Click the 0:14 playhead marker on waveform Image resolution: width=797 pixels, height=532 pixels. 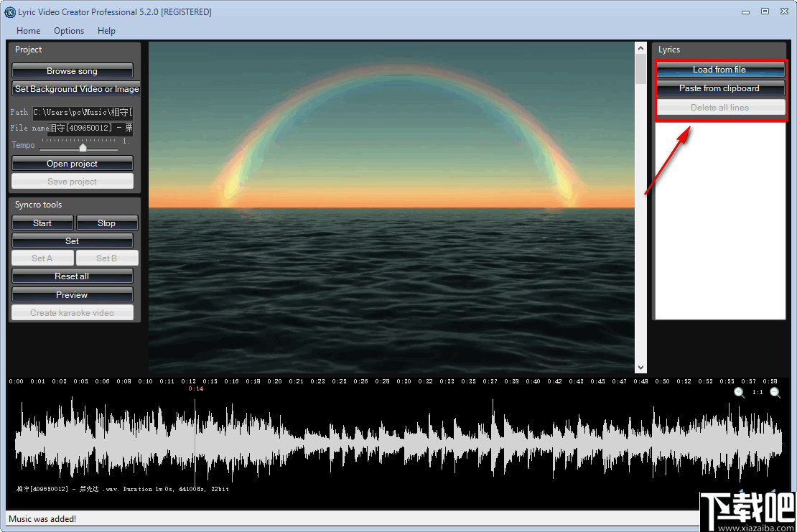tap(196, 388)
